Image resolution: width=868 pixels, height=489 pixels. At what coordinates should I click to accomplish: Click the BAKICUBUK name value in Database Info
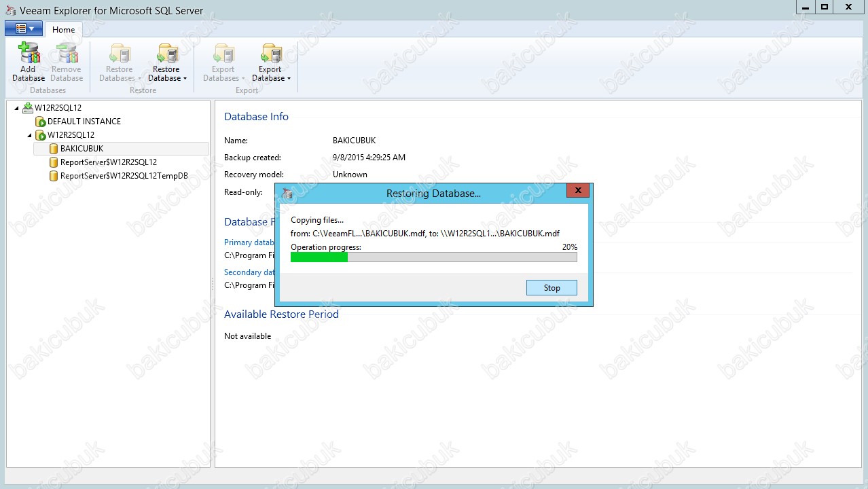click(x=354, y=141)
